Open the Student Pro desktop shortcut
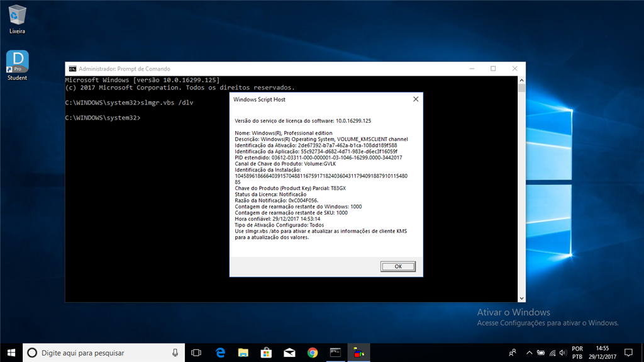Viewport: 644px width, 362px height. [17, 66]
